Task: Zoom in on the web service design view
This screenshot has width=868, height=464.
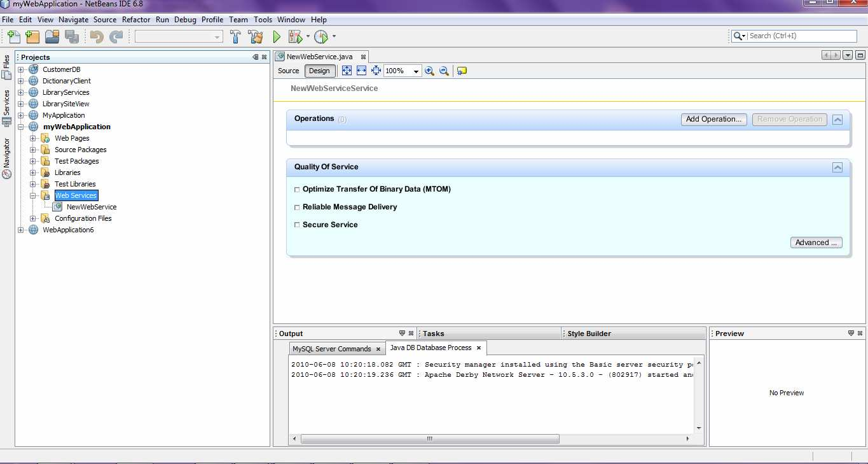Action: click(x=429, y=71)
